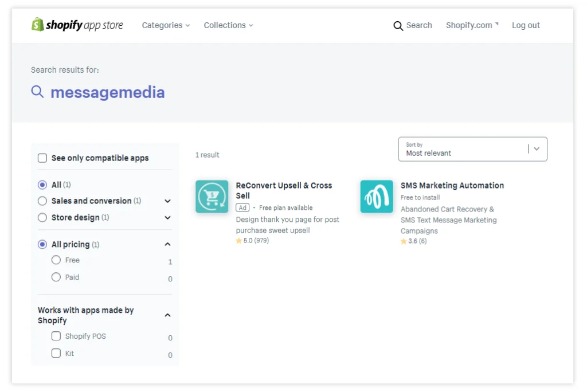587x392 pixels.
Task: Click the star rating 3.6 (6)
Action: point(414,241)
